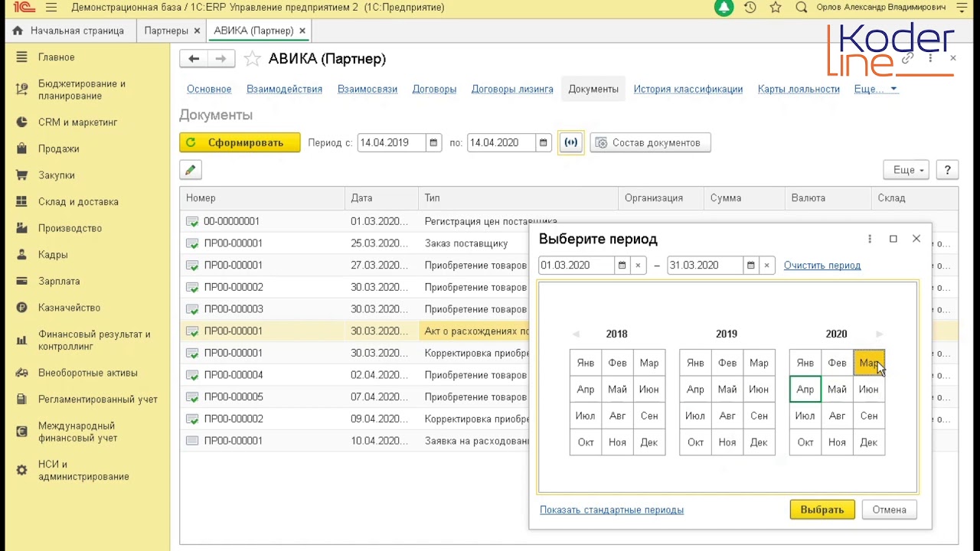
Task: Click Состав документов button
Action: click(650, 143)
